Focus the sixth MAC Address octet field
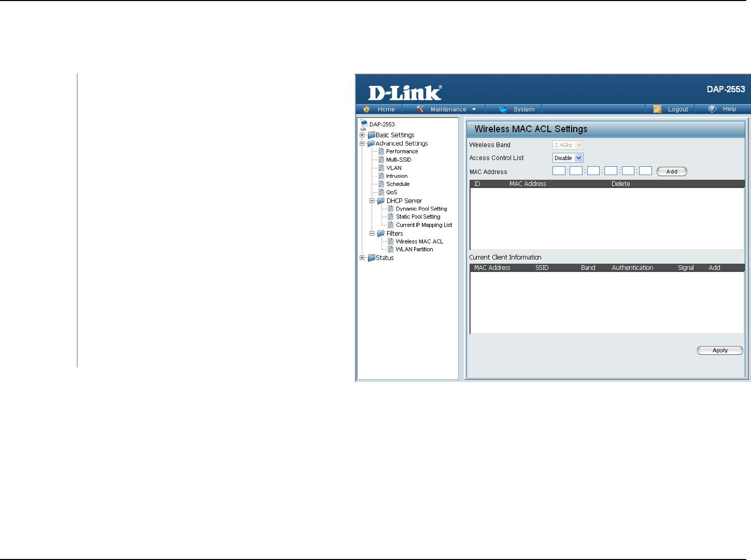Screen dimensions: 751x560 (x=645, y=171)
